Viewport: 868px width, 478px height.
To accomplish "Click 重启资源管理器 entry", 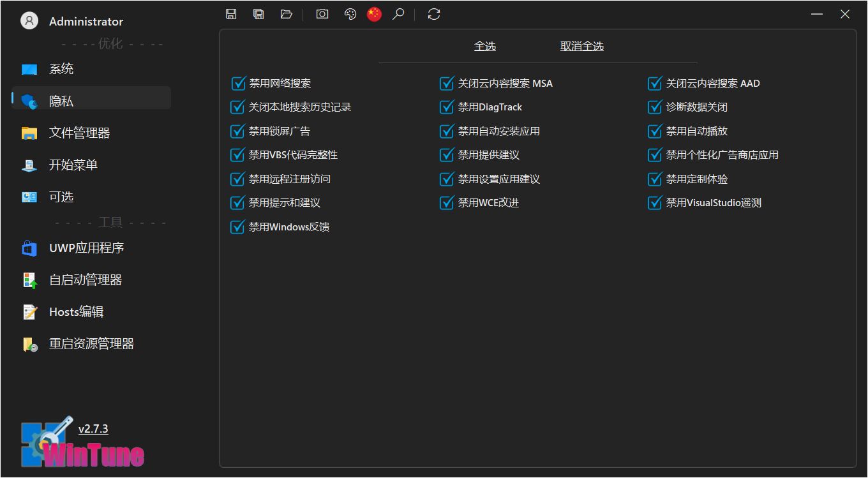I will pyautogui.click(x=91, y=343).
